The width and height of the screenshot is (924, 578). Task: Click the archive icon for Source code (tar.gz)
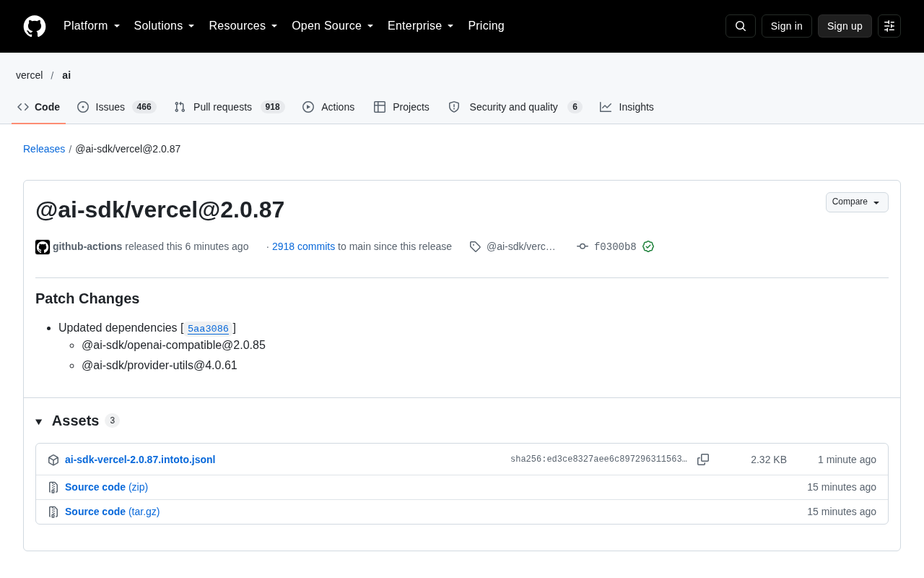(x=53, y=512)
